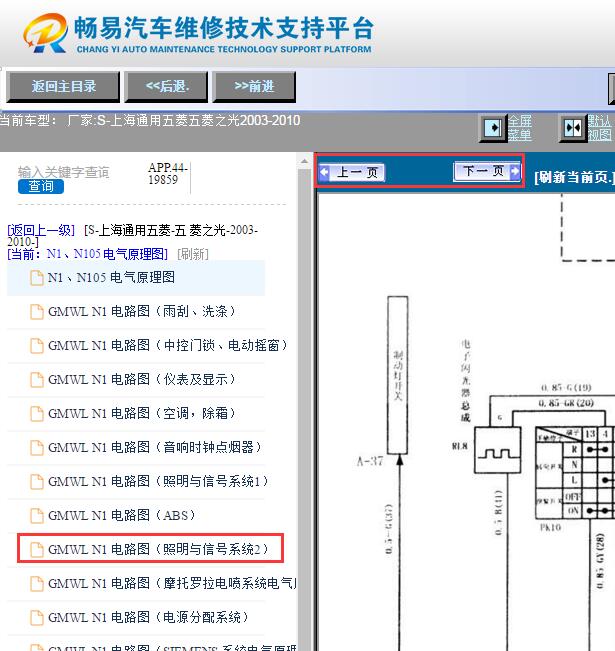
Task: Open full-screen menu icon beside 全屏菜单
Action: pyautogui.click(x=493, y=128)
